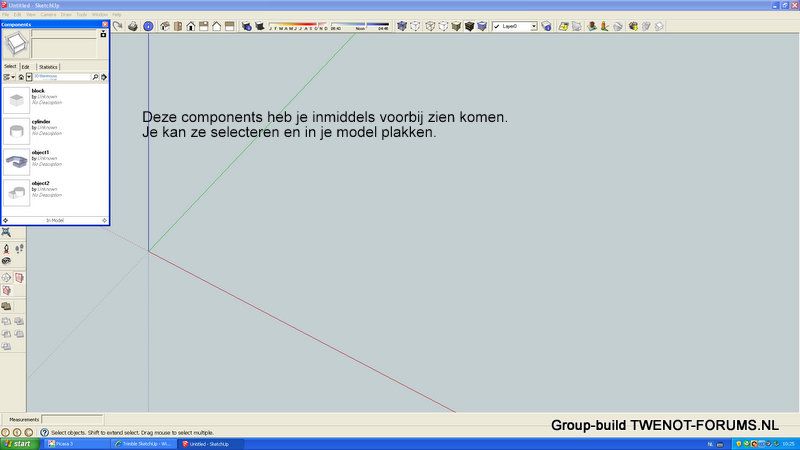Open Model Info blue circle icon
This screenshot has height=450, width=800.
coord(148,26)
